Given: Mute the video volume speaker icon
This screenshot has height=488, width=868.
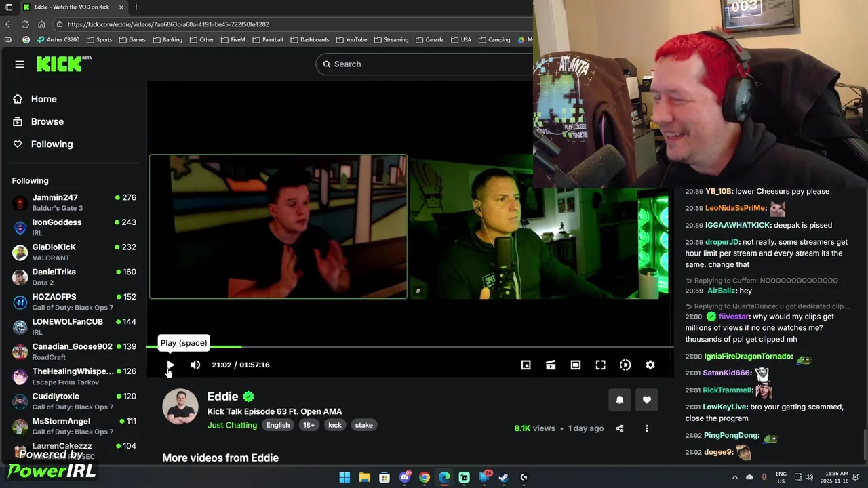Looking at the screenshot, I should (x=195, y=365).
